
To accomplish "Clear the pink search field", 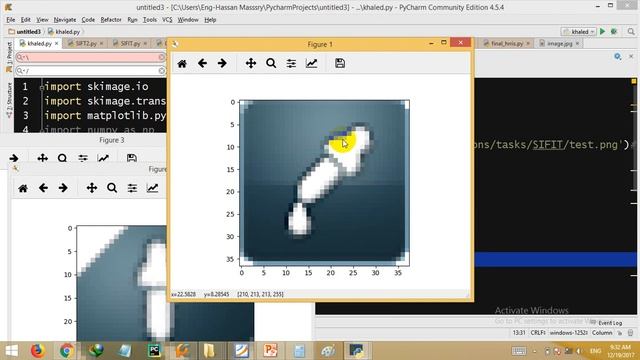I will click(x=162, y=57).
